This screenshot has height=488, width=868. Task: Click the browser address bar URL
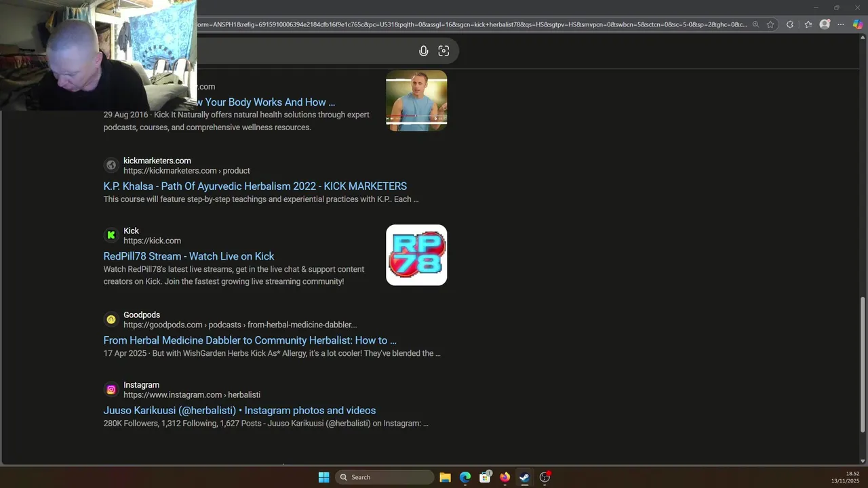(471, 24)
